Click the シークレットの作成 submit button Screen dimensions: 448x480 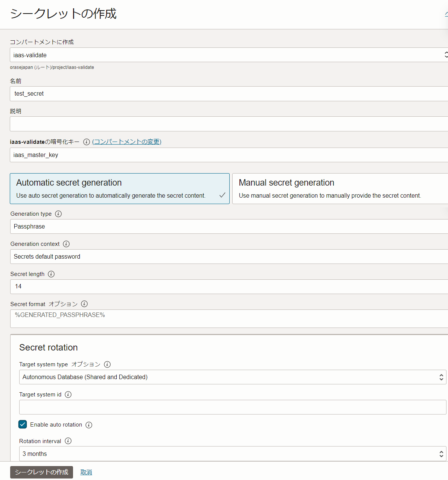tap(41, 472)
